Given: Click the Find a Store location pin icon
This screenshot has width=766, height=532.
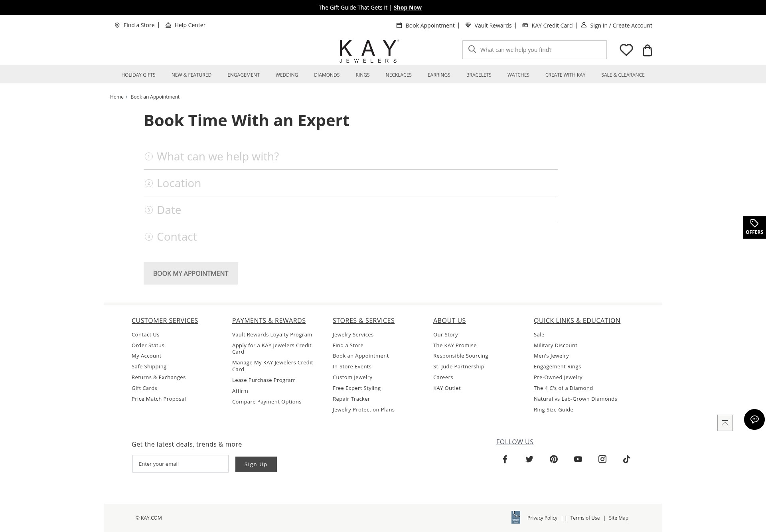Looking at the screenshot, I should point(117,25).
